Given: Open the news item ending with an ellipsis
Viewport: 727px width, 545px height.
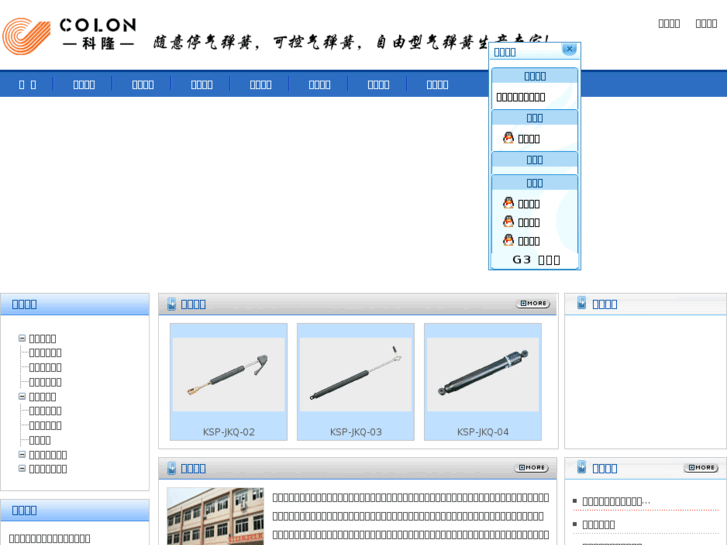Looking at the screenshot, I should click(616, 501).
